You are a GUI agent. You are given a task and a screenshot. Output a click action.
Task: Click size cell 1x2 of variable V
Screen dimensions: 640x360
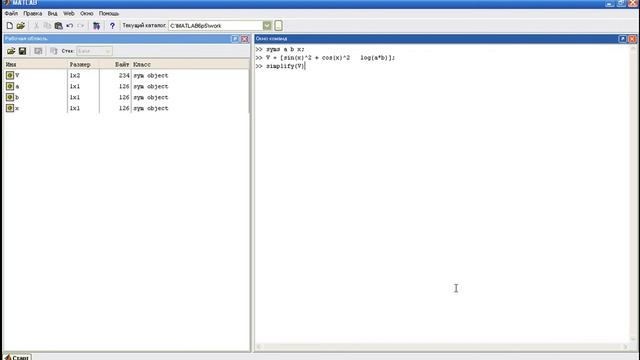[x=75, y=76]
